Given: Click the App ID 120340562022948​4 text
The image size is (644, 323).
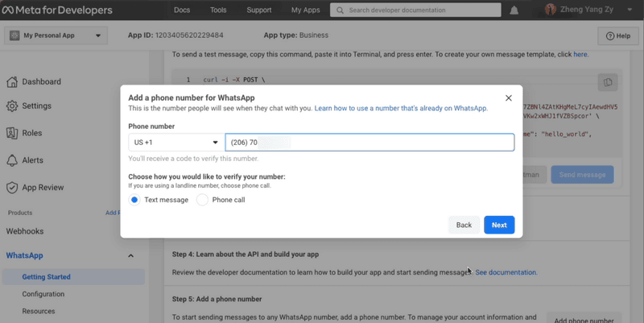Looking at the screenshot, I should pos(175,35).
